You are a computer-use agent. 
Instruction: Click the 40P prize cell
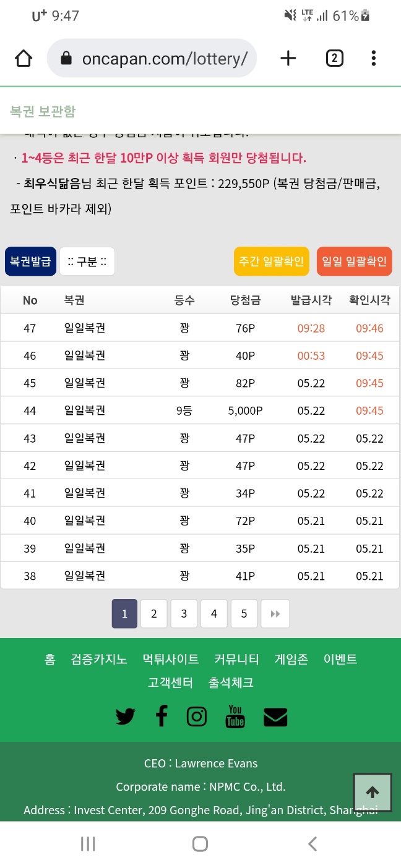(246, 356)
